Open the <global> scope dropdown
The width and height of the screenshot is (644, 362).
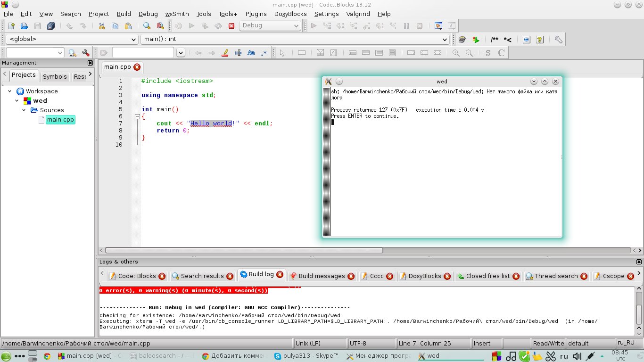click(x=72, y=40)
